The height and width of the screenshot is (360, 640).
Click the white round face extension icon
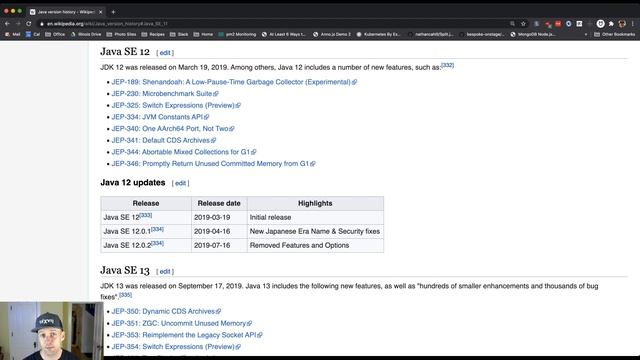tap(600, 24)
